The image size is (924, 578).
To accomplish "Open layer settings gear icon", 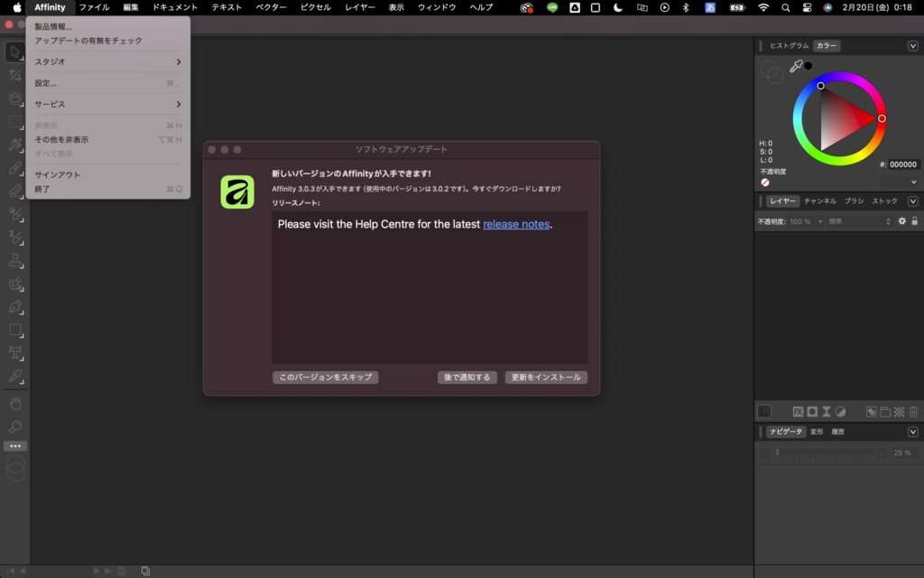I will coord(901,221).
